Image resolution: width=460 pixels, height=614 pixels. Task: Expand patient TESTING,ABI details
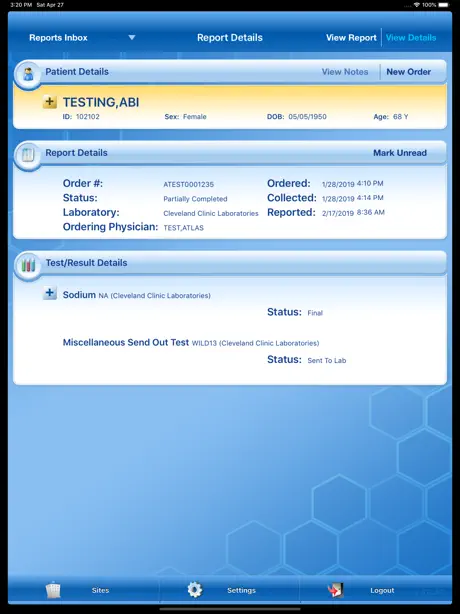tap(50, 102)
